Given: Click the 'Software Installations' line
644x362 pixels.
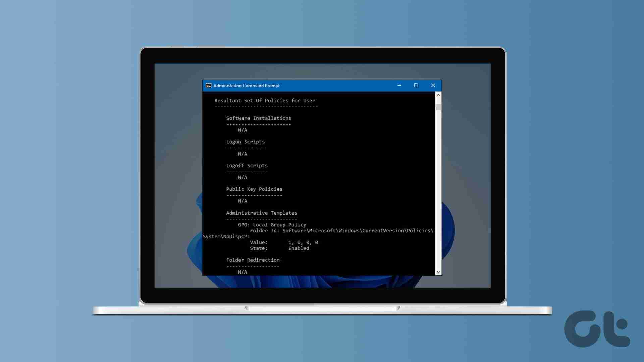Looking at the screenshot, I should pos(259,118).
